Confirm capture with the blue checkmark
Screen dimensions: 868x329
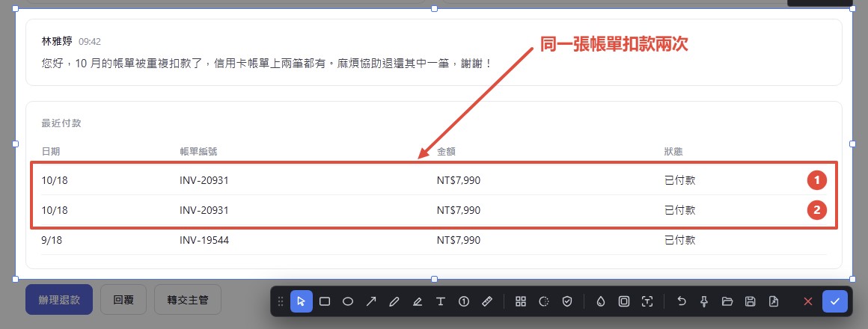[x=835, y=301]
